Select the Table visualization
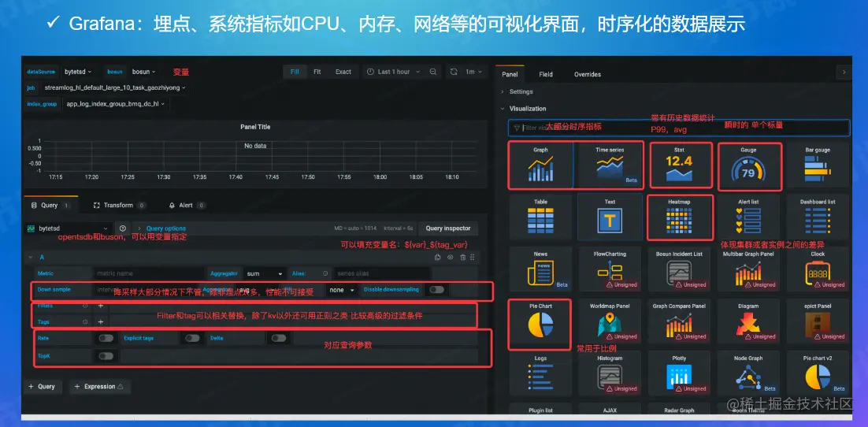This screenshot has width=868, height=427. tap(541, 217)
